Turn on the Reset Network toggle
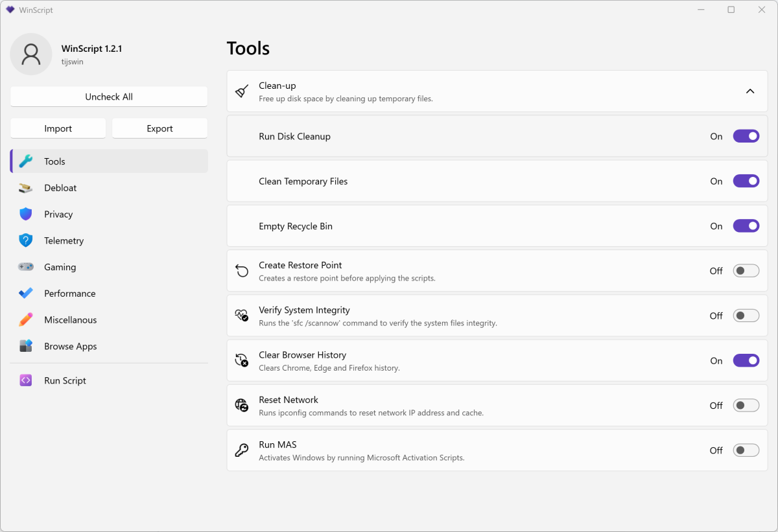The image size is (778, 532). [746, 406]
